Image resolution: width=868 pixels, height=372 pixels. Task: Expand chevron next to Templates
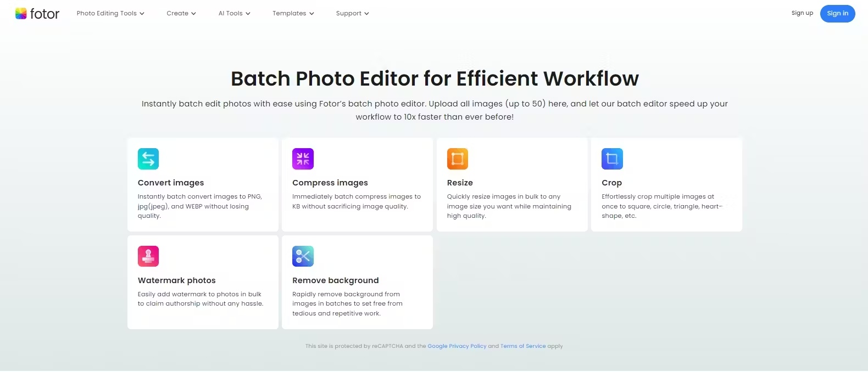(311, 14)
